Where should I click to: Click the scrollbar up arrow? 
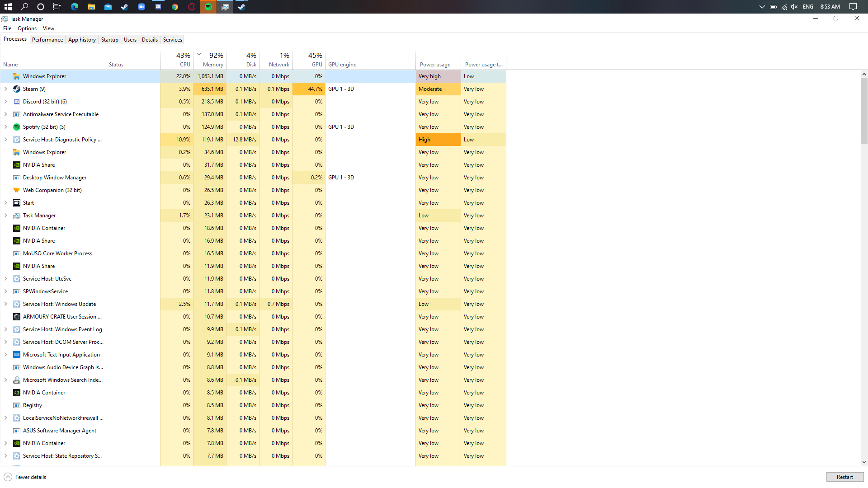[864, 74]
